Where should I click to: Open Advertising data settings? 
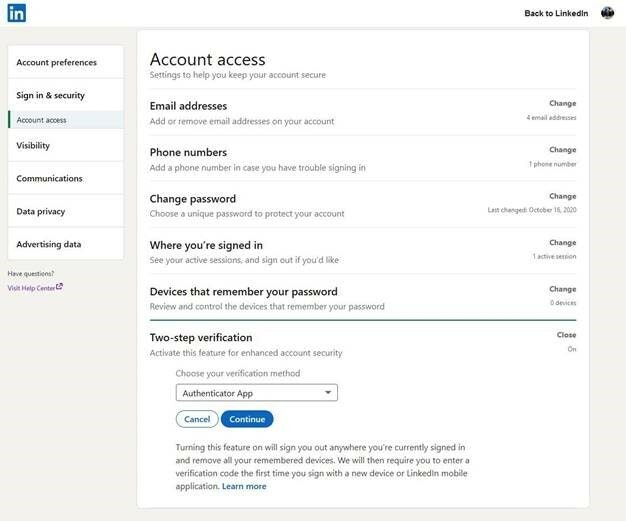click(x=49, y=244)
